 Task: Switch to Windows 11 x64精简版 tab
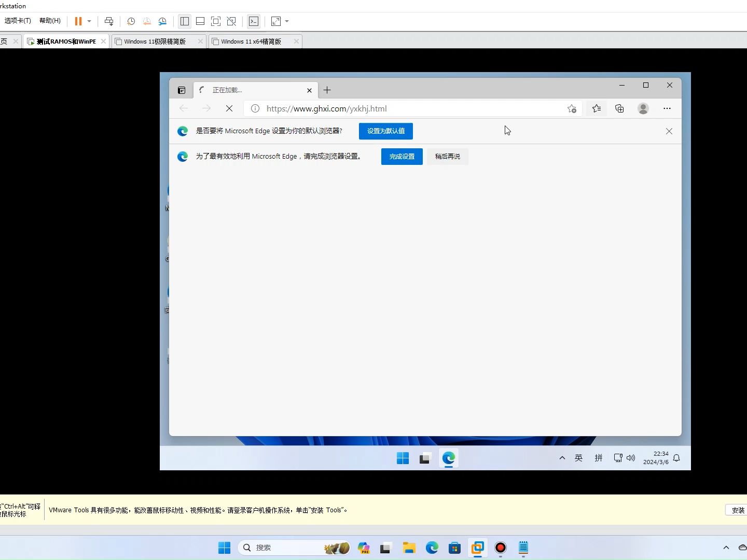251,41
